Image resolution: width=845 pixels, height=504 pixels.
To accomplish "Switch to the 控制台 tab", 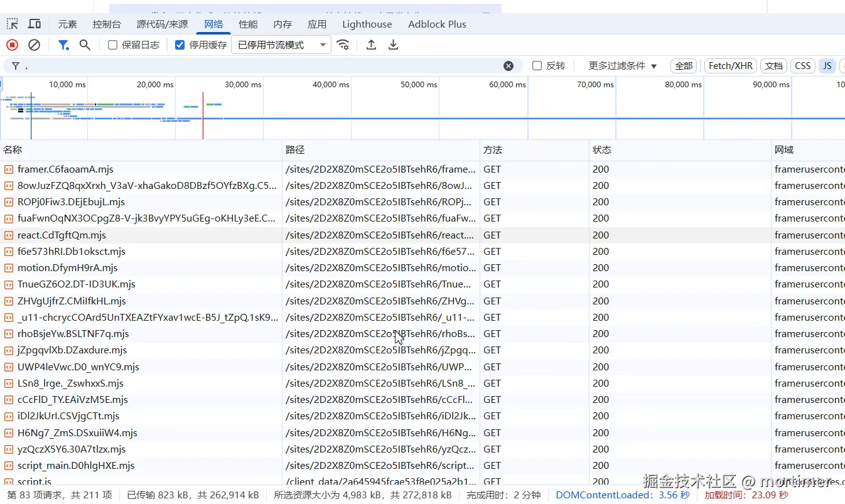I will 107,24.
